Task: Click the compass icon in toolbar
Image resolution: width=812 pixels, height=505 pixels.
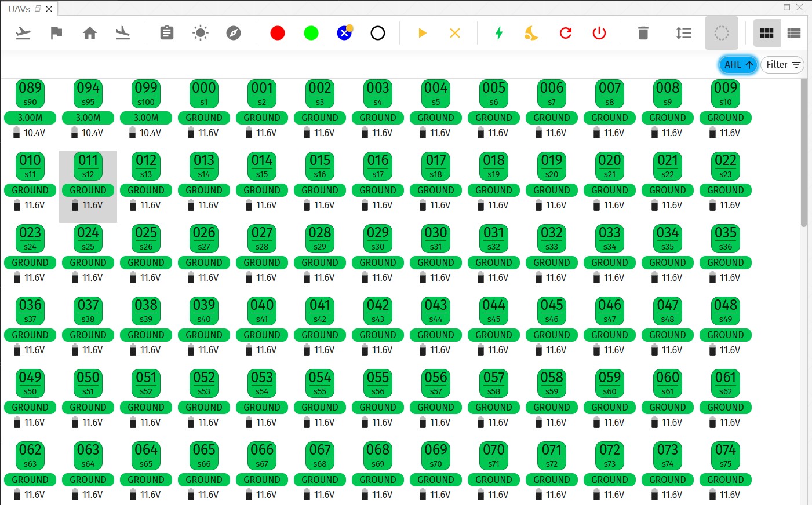Action: pos(234,33)
